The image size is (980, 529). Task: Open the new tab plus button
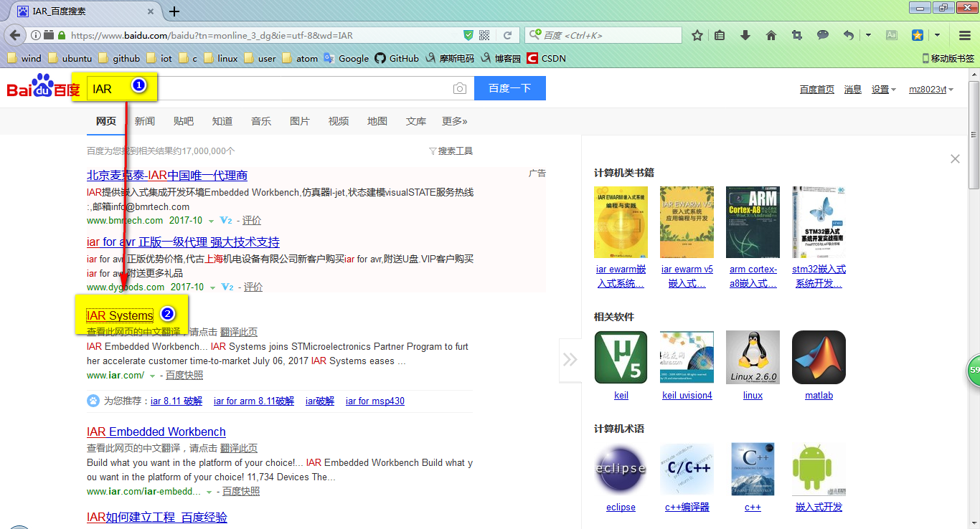174,11
